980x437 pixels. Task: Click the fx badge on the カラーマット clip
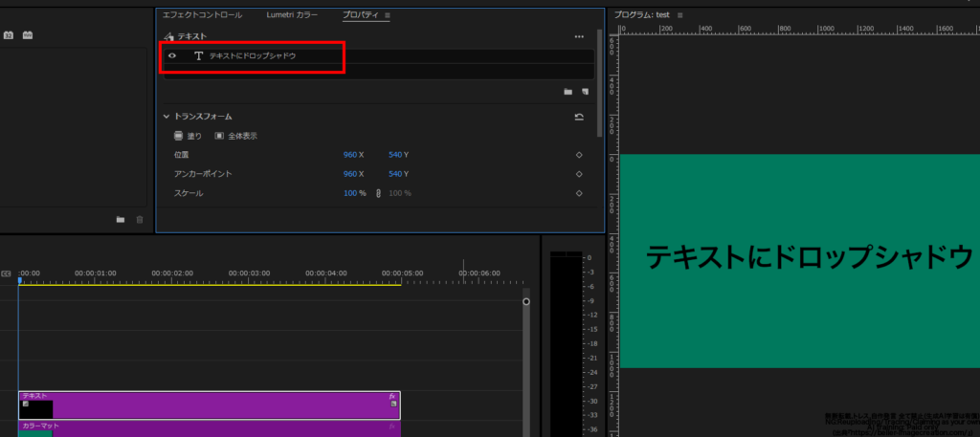tap(392, 426)
